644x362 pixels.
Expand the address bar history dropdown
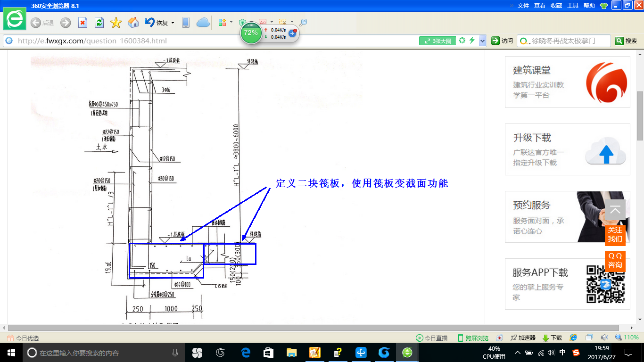click(x=482, y=41)
